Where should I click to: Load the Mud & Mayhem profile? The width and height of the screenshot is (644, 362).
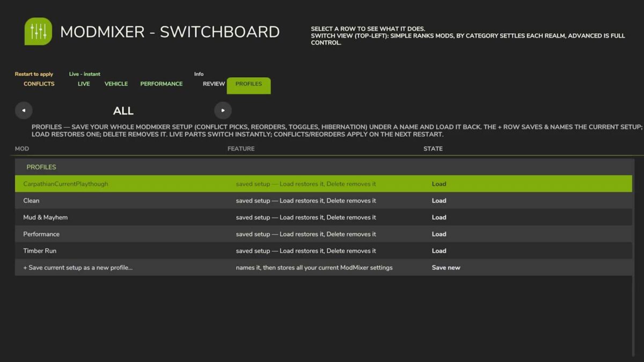(439, 217)
